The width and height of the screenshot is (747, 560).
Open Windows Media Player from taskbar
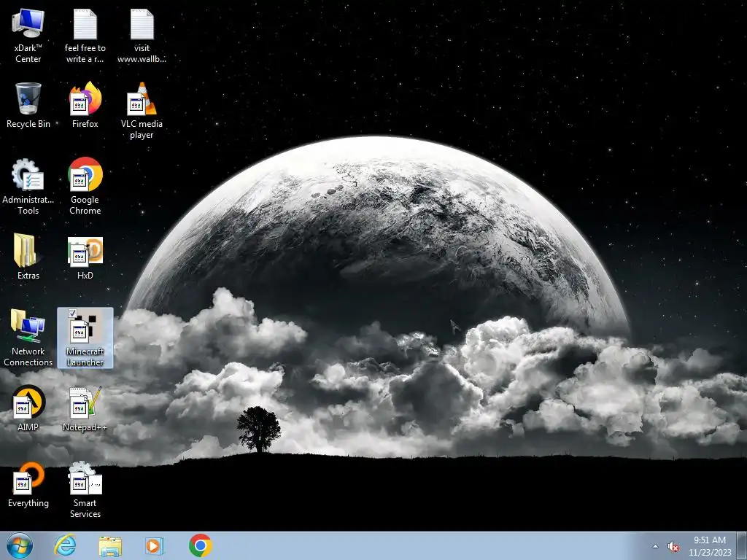(155, 545)
